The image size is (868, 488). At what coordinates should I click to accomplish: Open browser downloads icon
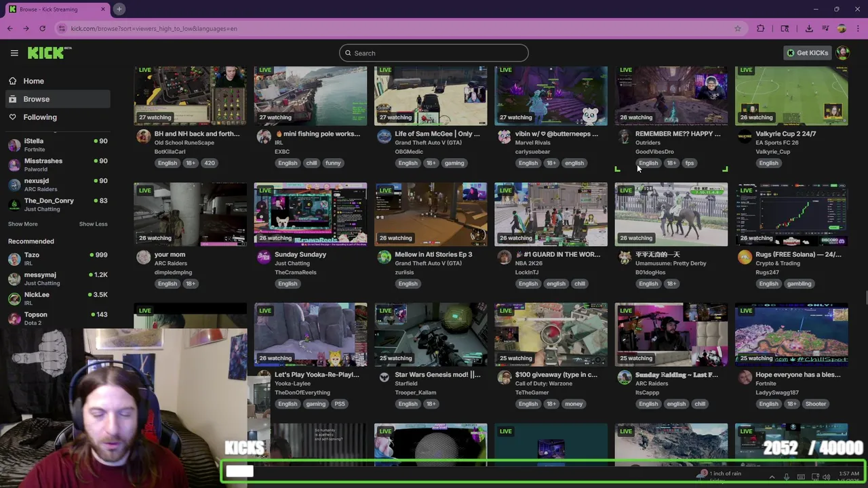point(809,28)
